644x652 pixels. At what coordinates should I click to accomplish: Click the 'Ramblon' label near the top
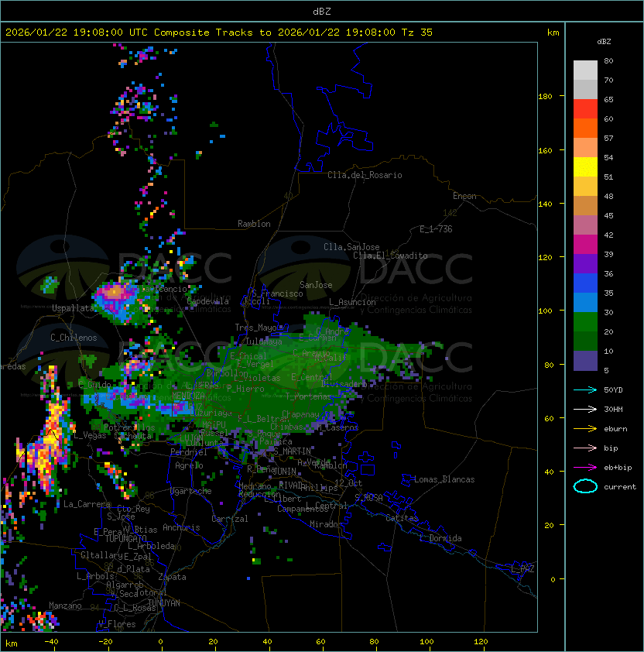pos(254,224)
